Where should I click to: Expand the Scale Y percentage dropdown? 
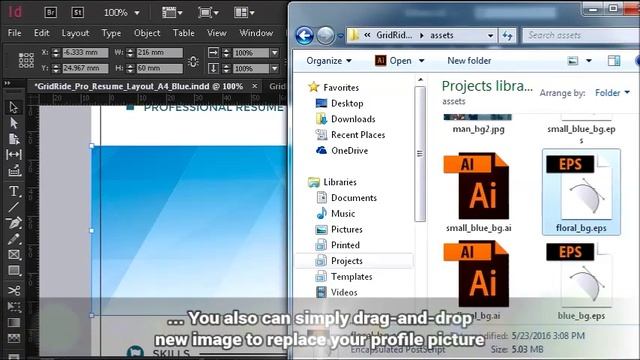point(275,69)
